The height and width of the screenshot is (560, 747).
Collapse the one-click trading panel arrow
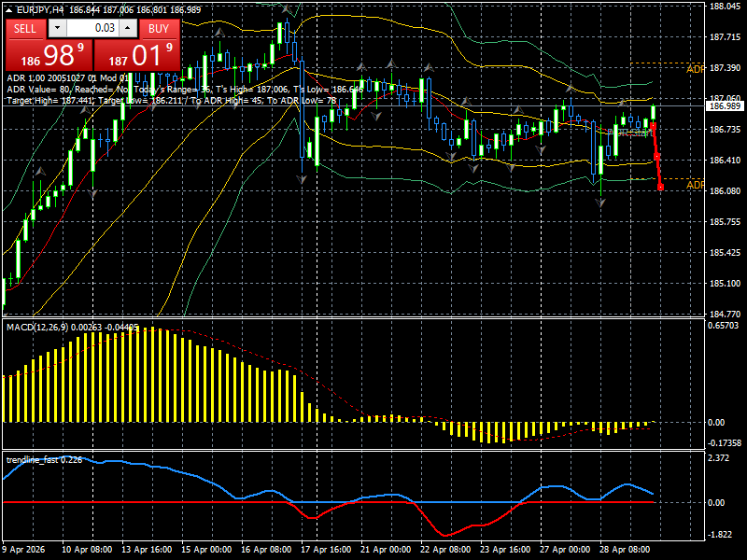coord(8,9)
